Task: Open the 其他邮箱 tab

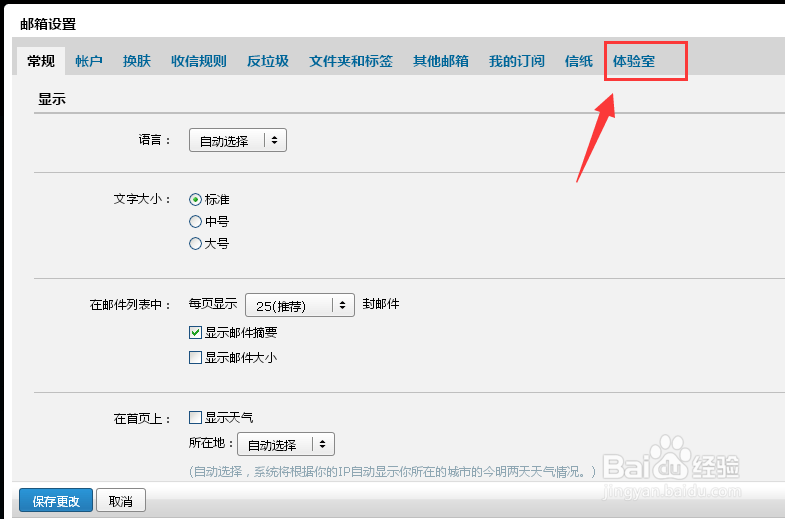Action: [441, 61]
